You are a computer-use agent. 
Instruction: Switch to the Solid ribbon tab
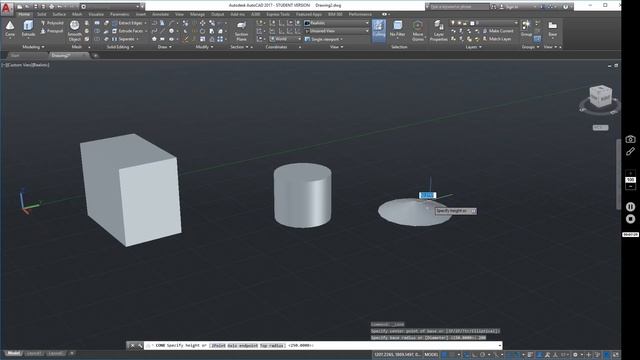[42, 14]
